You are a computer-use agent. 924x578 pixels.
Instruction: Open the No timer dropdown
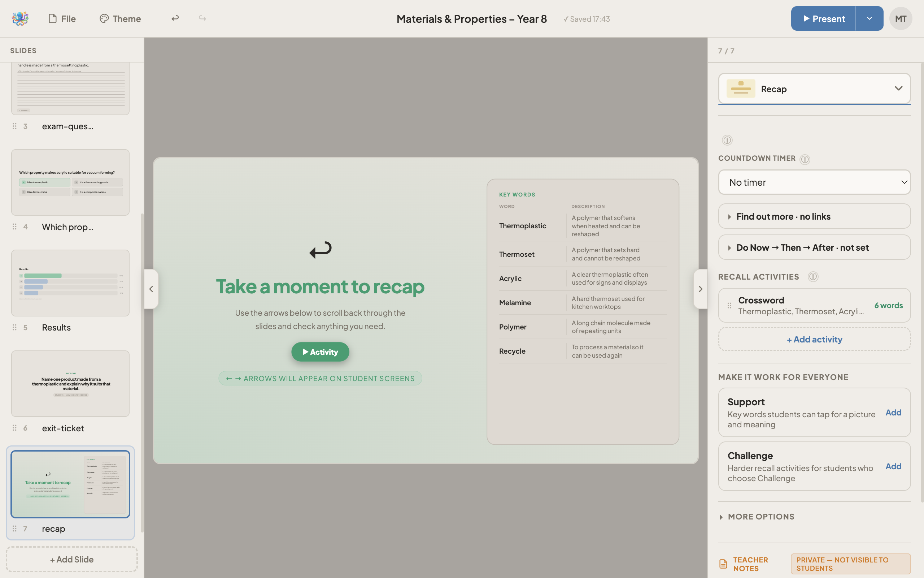[814, 182]
